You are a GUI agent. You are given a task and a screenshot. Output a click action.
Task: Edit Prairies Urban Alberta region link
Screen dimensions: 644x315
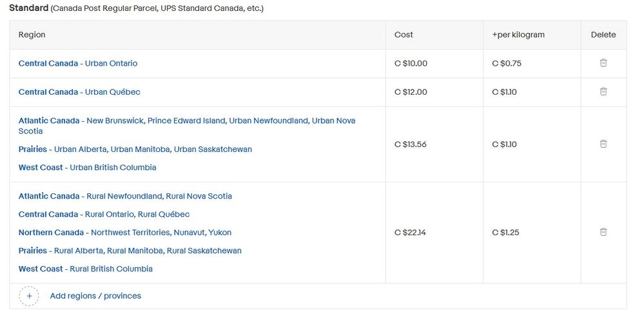[135, 149]
